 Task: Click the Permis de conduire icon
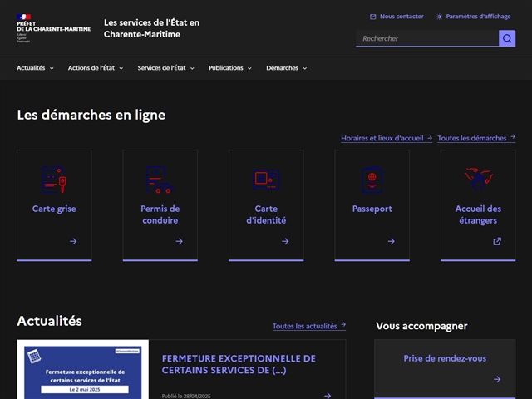coord(160,179)
